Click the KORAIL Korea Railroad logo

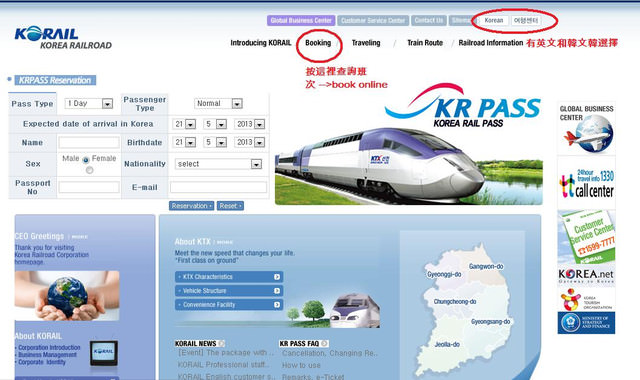click(x=63, y=38)
